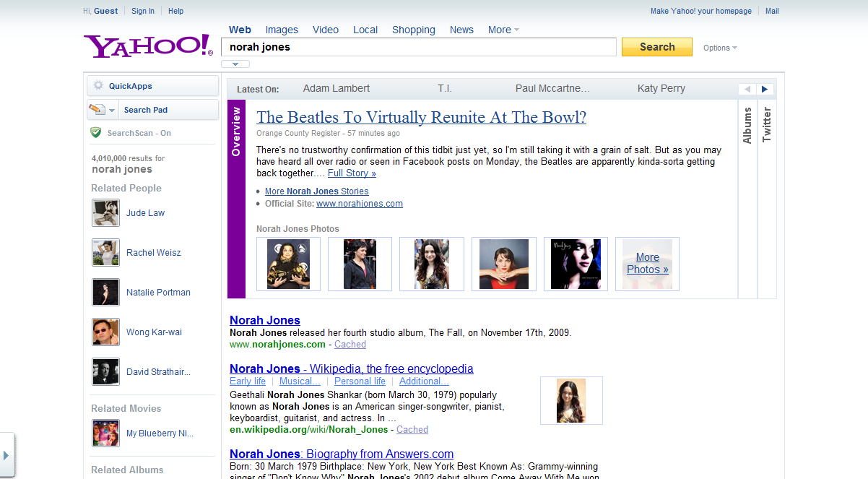Select Paul McCartney in Latest On

pos(552,89)
